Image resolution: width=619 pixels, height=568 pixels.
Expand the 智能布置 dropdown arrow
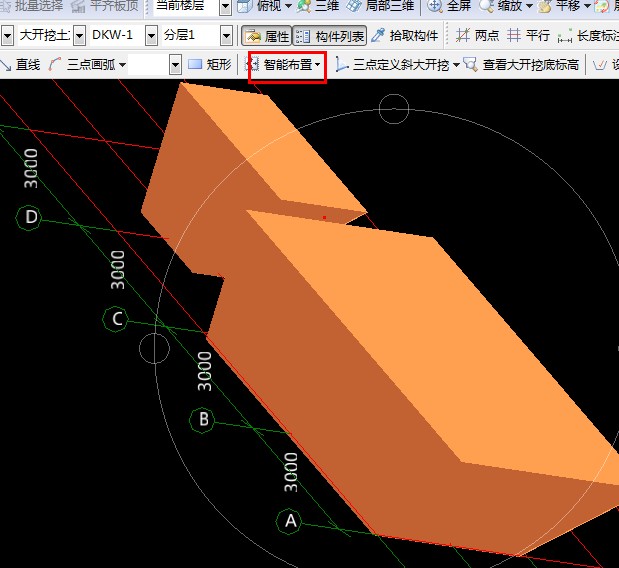(317, 65)
